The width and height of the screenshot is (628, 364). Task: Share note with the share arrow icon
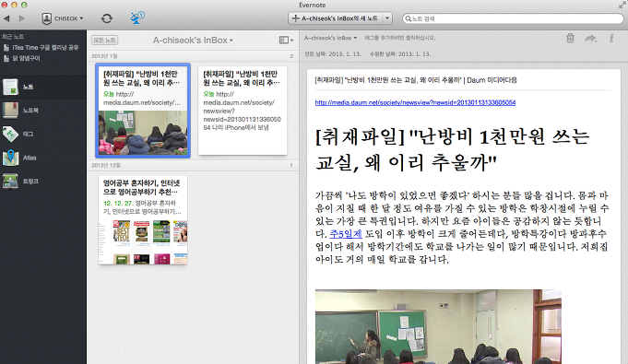(591, 39)
